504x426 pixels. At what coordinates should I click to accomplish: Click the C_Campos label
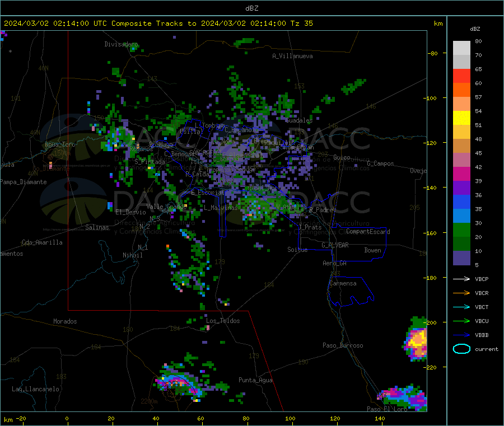(380, 163)
